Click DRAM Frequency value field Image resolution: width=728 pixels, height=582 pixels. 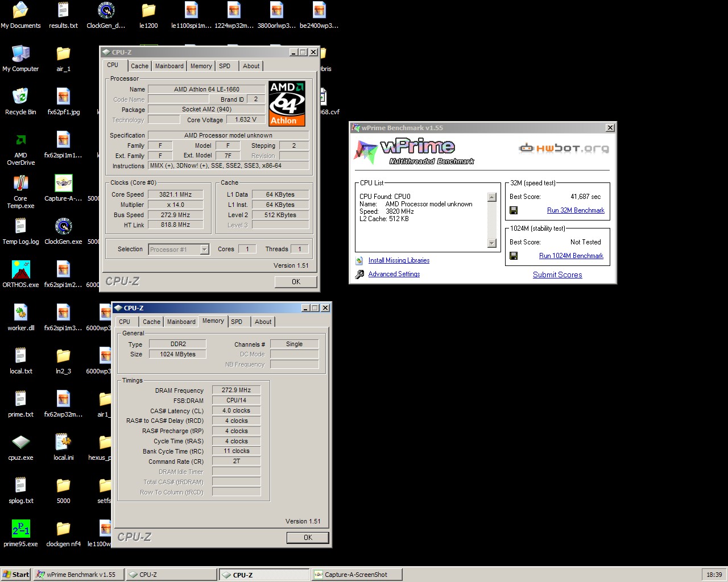pos(236,390)
